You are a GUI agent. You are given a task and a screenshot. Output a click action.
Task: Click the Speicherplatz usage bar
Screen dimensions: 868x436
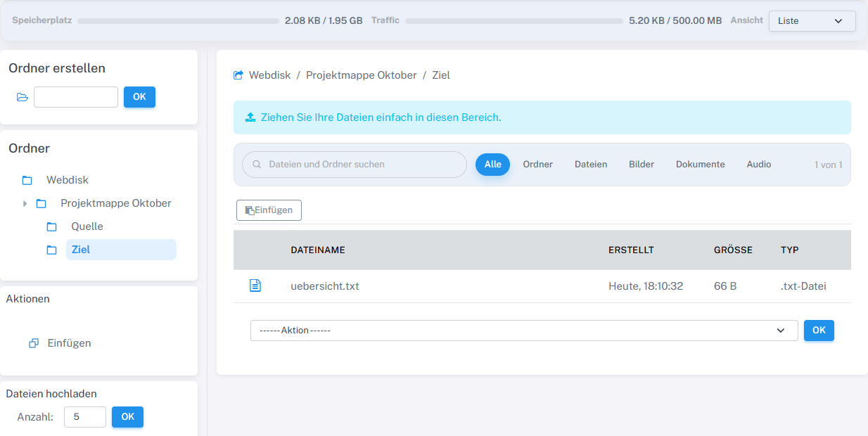[178, 21]
